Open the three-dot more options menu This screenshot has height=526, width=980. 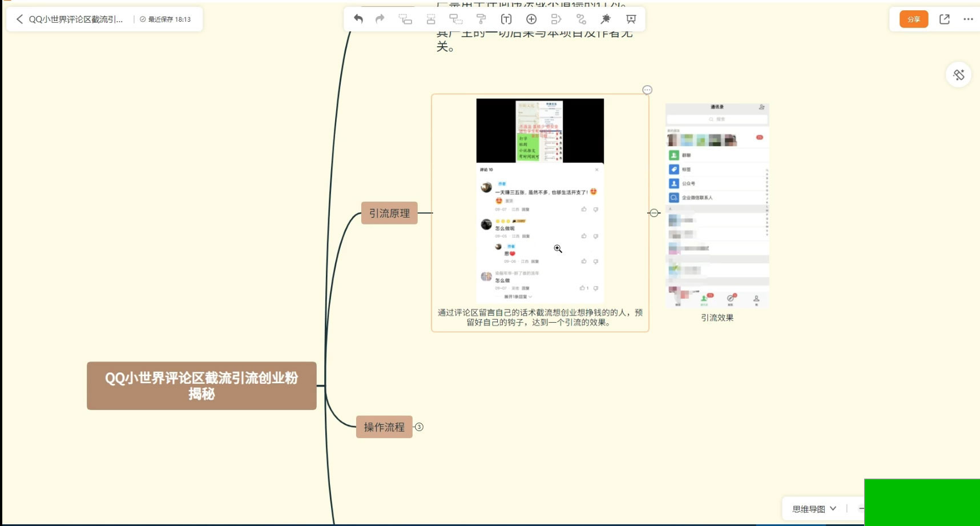pos(968,19)
